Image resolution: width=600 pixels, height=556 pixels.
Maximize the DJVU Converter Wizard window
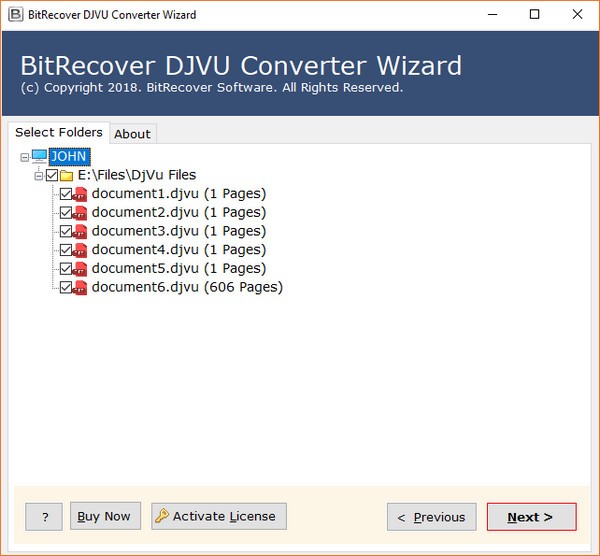(535, 15)
